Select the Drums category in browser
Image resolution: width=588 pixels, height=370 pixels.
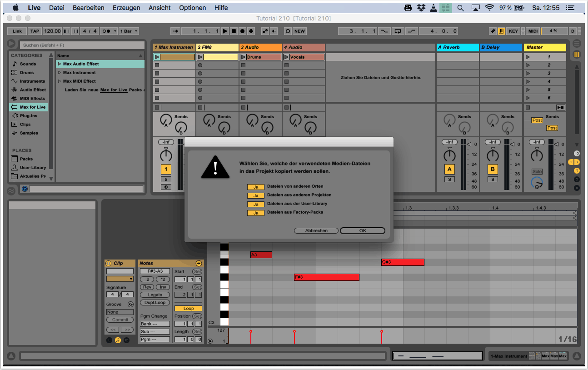pyautogui.click(x=26, y=73)
